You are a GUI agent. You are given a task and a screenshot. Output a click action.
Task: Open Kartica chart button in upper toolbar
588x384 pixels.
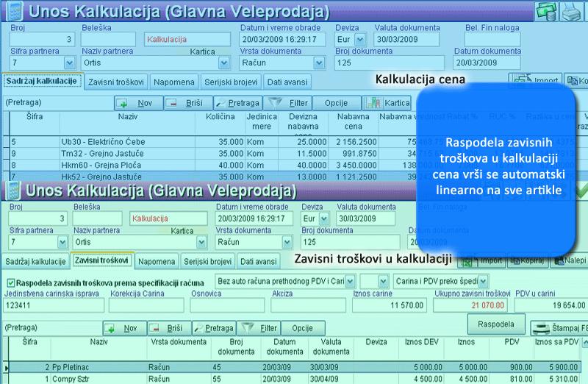390,104
